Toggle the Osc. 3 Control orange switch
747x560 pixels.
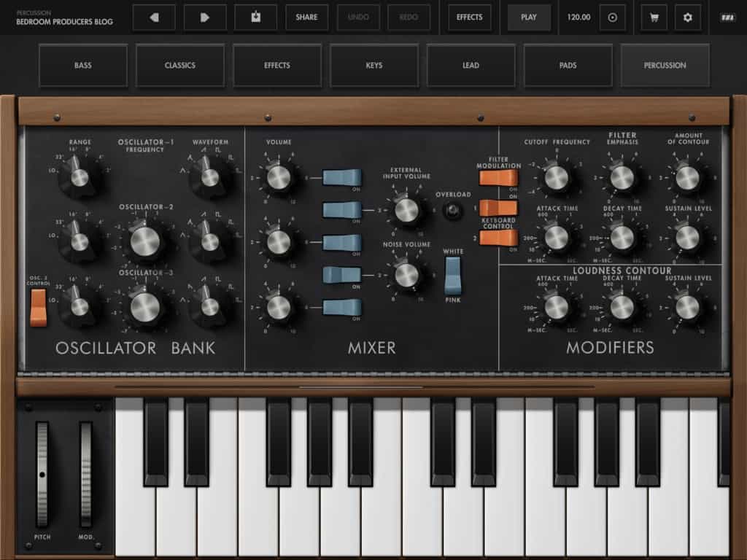[x=38, y=308]
